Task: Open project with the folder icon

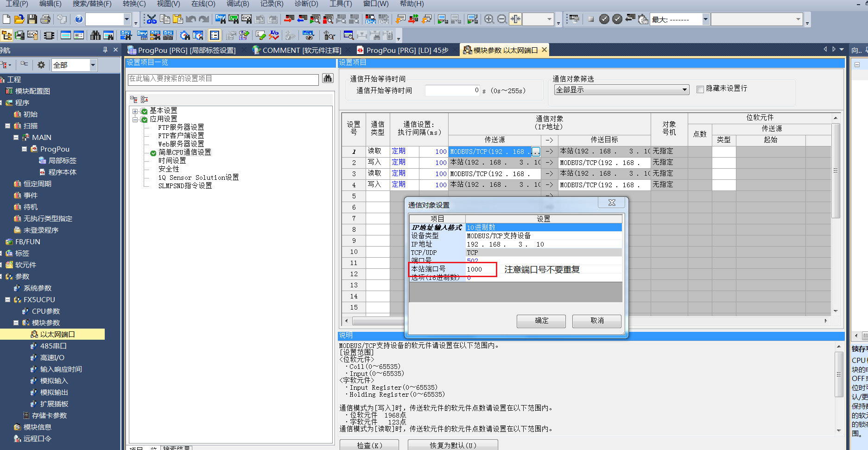Action: pos(19,19)
